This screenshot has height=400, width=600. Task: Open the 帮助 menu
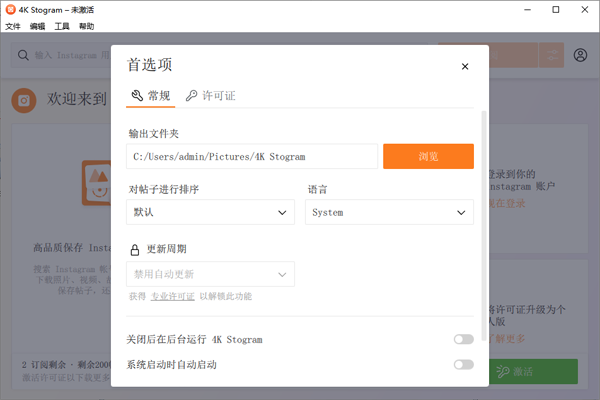pos(86,26)
